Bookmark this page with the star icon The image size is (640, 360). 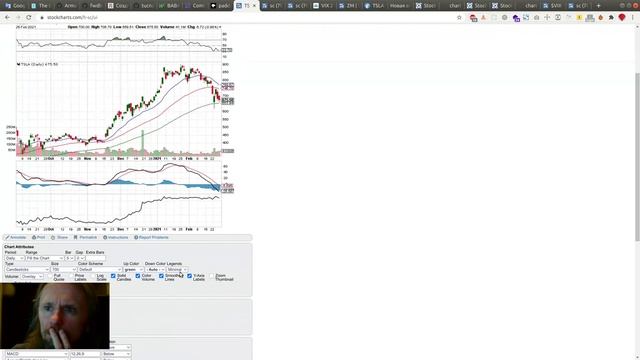pos(459,18)
